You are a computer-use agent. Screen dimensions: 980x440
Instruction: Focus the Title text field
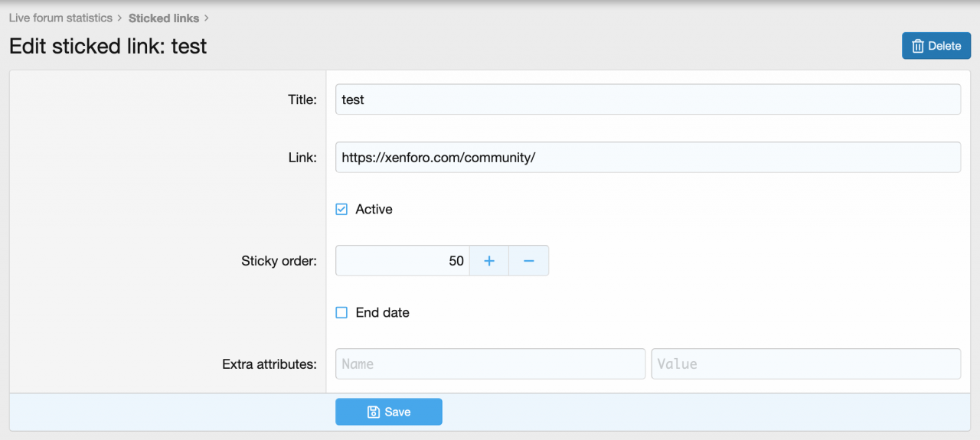pyautogui.click(x=647, y=99)
